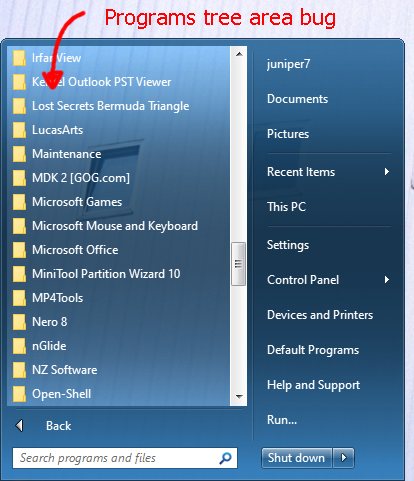The width and height of the screenshot is (414, 481).
Task: Click the Open-Shell folder icon
Action: pos(19,394)
